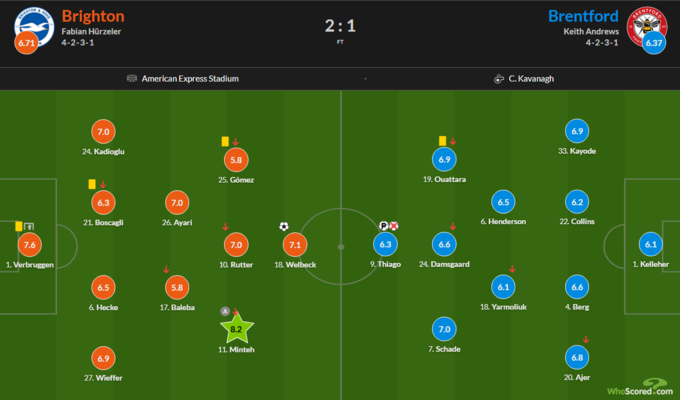Image resolution: width=680 pixels, height=400 pixels.
Task: Click the yellow card icon above Ouattara
Action: [x=441, y=141]
